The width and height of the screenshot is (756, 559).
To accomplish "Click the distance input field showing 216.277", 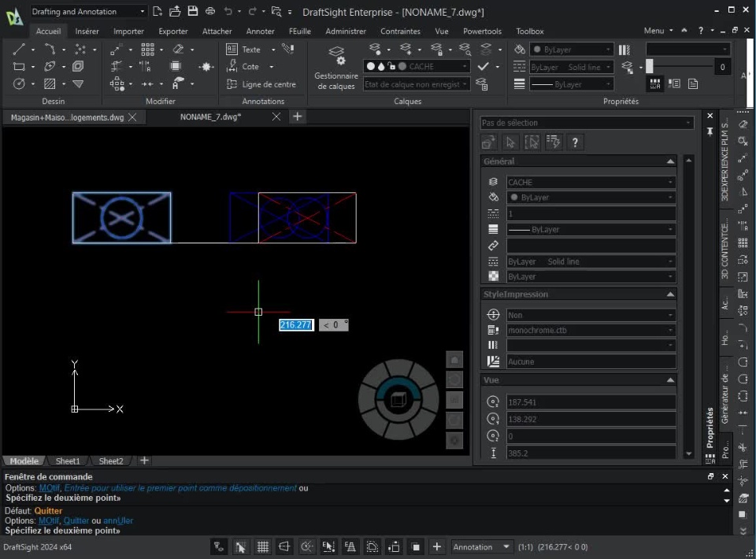I will coord(296,325).
